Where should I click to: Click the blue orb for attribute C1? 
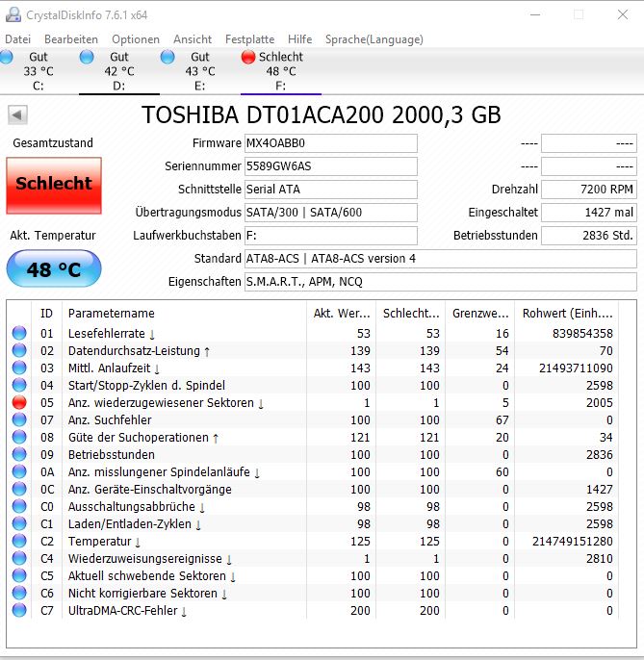(19, 523)
